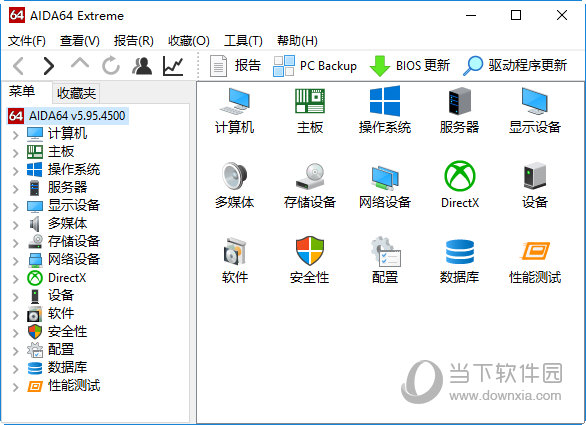
Task: Click 驱动程序更新 driver update button
Action: (515, 66)
